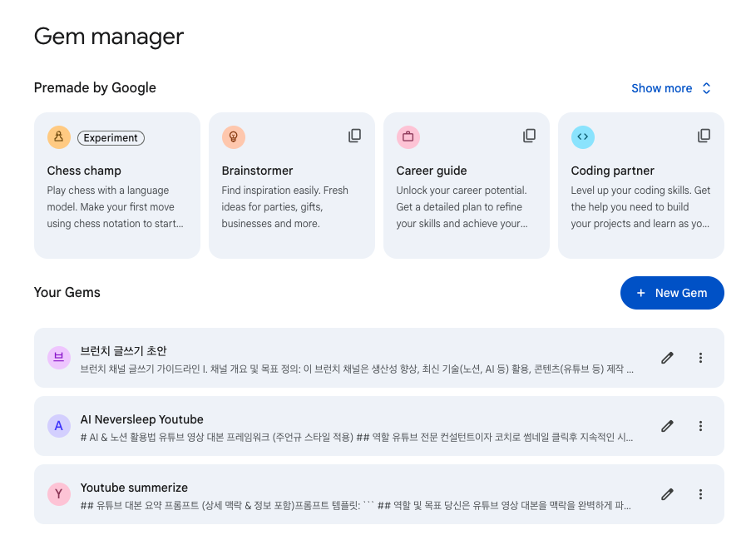756x540 pixels.
Task: Click the Experiment badge on Chess champ
Action: click(111, 137)
